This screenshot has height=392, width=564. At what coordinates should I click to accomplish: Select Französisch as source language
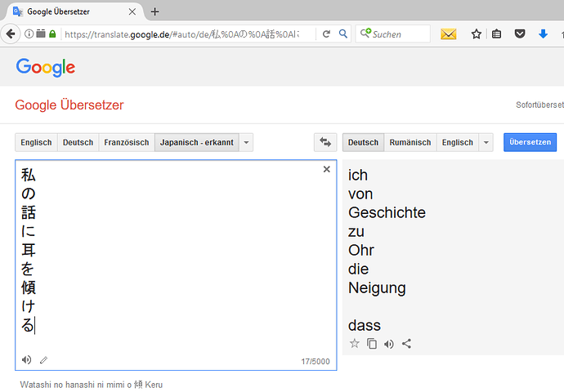tap(127, 142)
